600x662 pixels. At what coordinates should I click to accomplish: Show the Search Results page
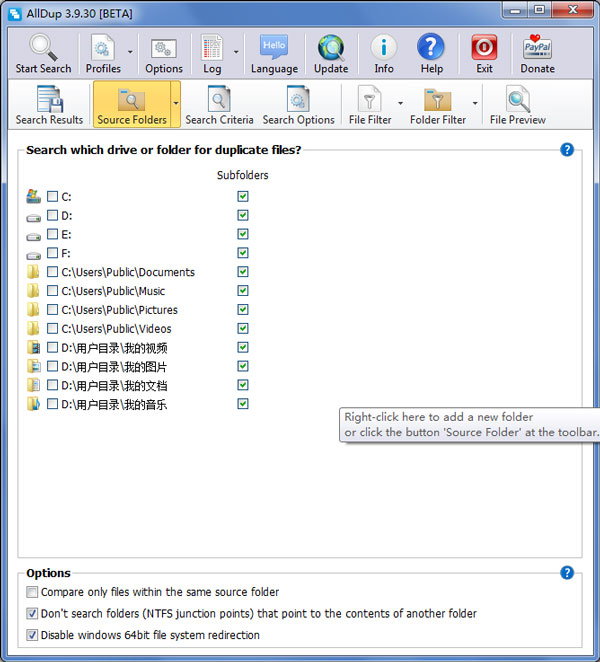pos(49,105)
